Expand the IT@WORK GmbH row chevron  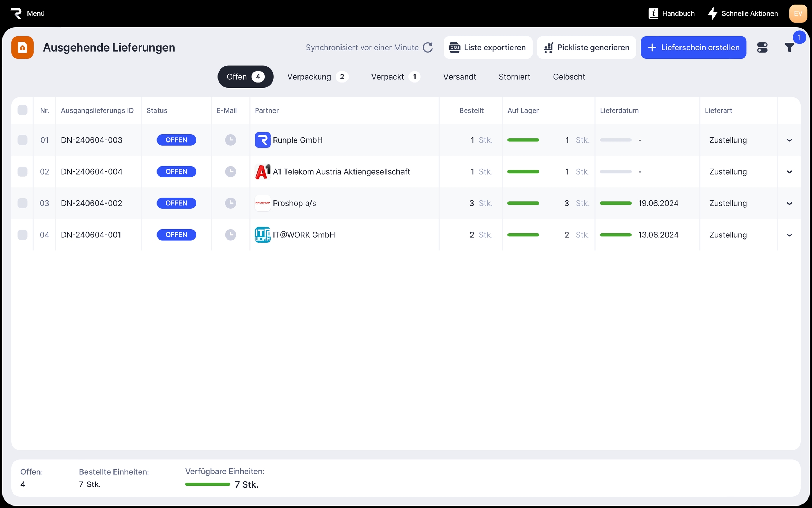pyautogui.click(x=789, y=235)
